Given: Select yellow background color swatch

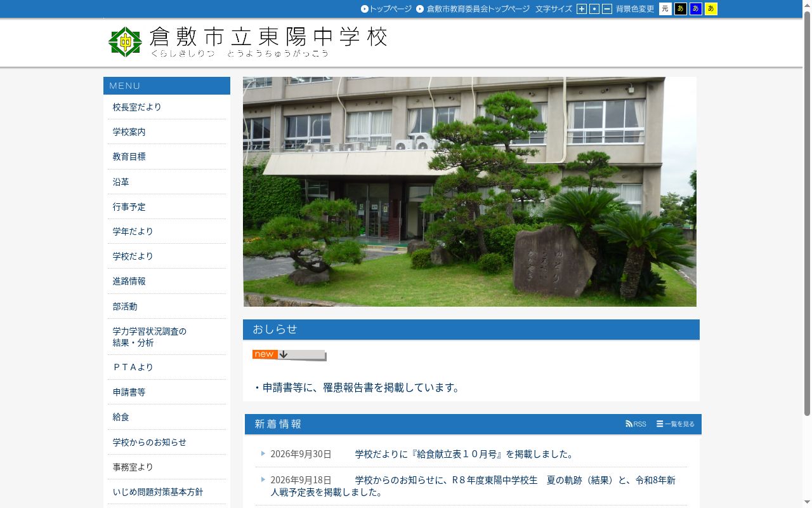Looking at the screenshot, I should pos(711,9).
